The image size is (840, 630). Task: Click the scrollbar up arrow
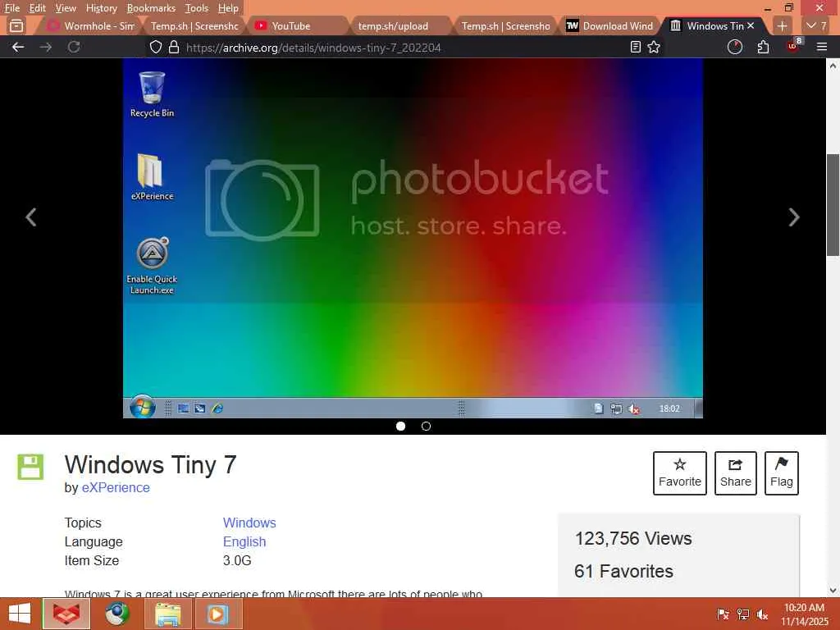pos(833,66)
